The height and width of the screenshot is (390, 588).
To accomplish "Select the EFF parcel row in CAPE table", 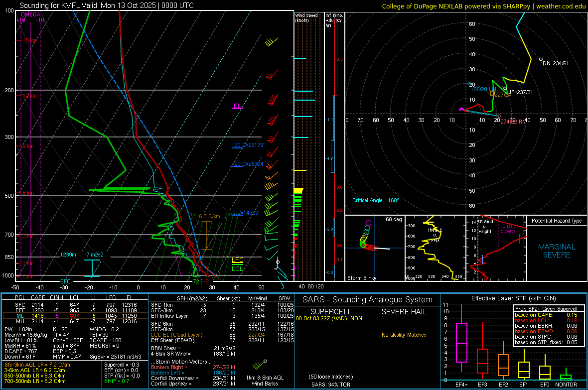I will [x=76, y=310].
